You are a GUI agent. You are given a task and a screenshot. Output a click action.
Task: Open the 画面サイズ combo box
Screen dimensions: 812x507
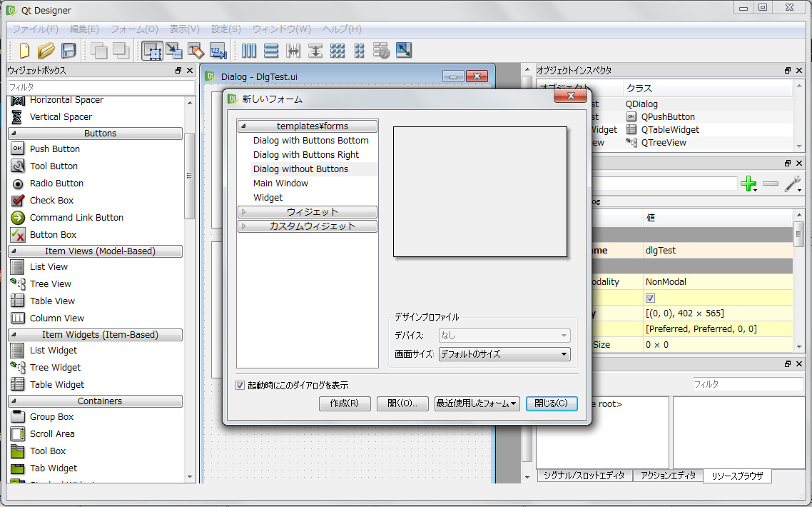click(504, 354)
